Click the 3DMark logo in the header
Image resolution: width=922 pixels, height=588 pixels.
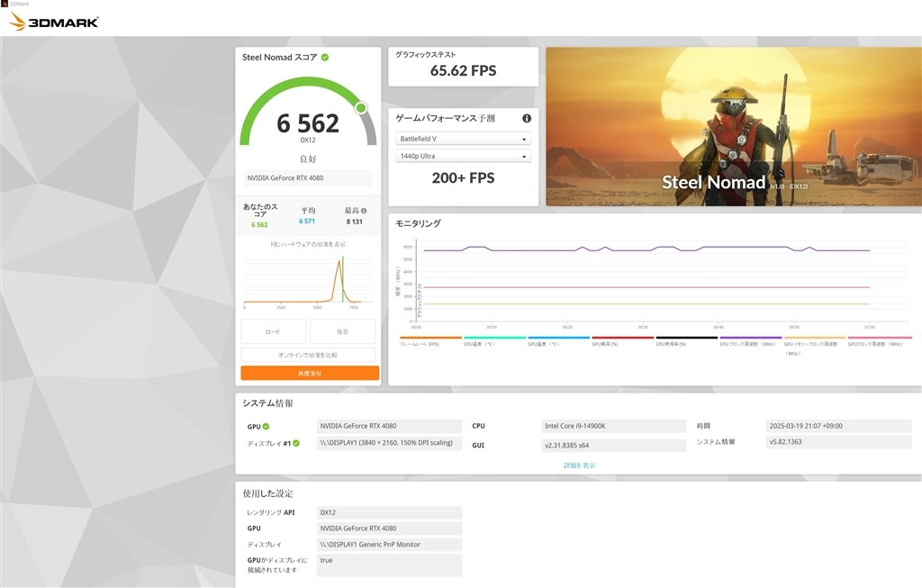pos(53,22)
